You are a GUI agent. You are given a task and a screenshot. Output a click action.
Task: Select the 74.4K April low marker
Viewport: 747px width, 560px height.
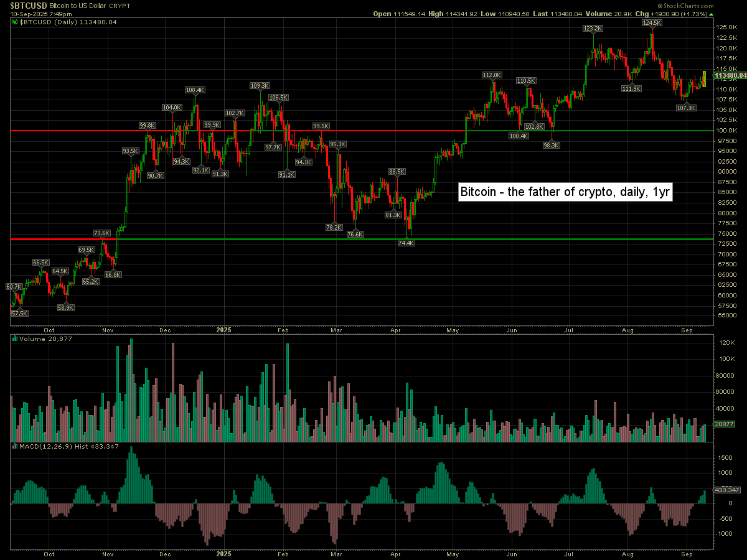coord(406,243)
